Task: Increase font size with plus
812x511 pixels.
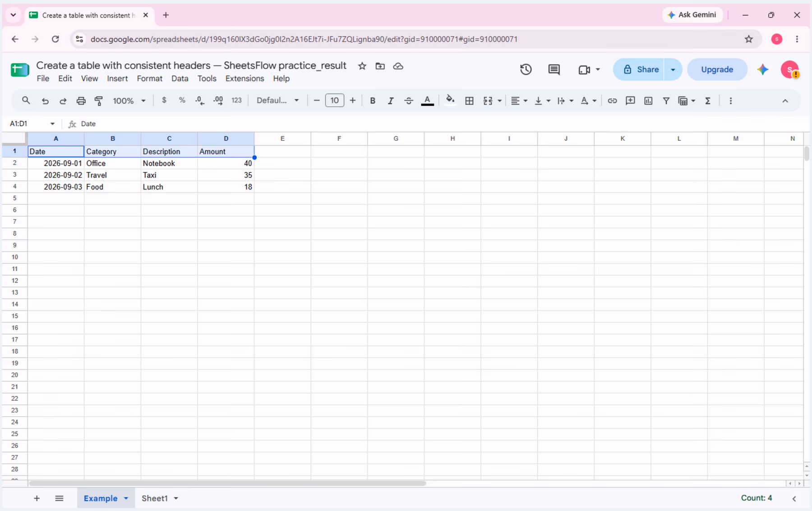Action: [x=353, y=100]
